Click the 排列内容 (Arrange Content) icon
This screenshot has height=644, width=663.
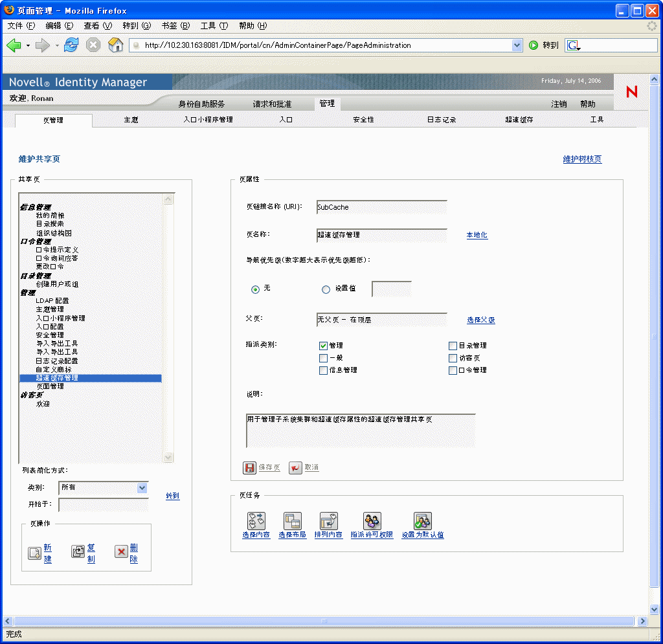pyautogui.click(x=329, y=521)
